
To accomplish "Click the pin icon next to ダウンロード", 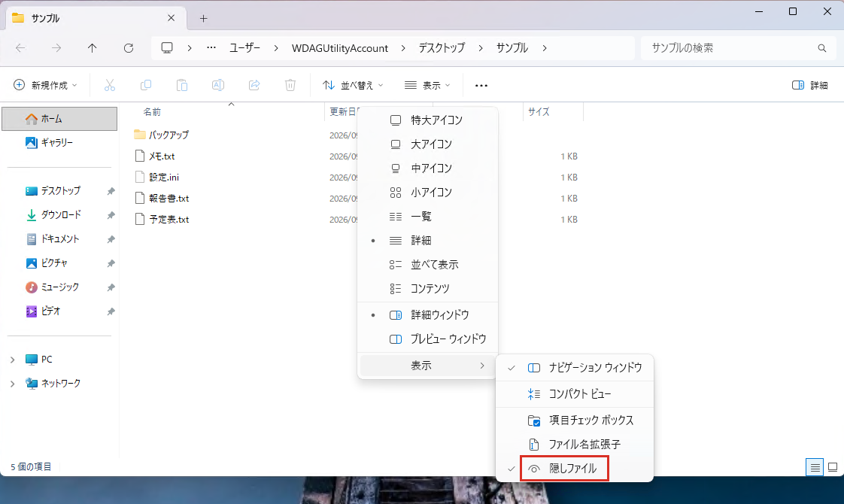I will click(111, 215).
